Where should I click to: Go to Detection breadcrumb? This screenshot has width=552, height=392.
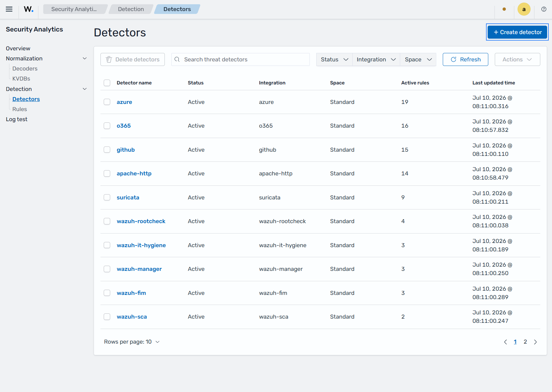(131, 9)
